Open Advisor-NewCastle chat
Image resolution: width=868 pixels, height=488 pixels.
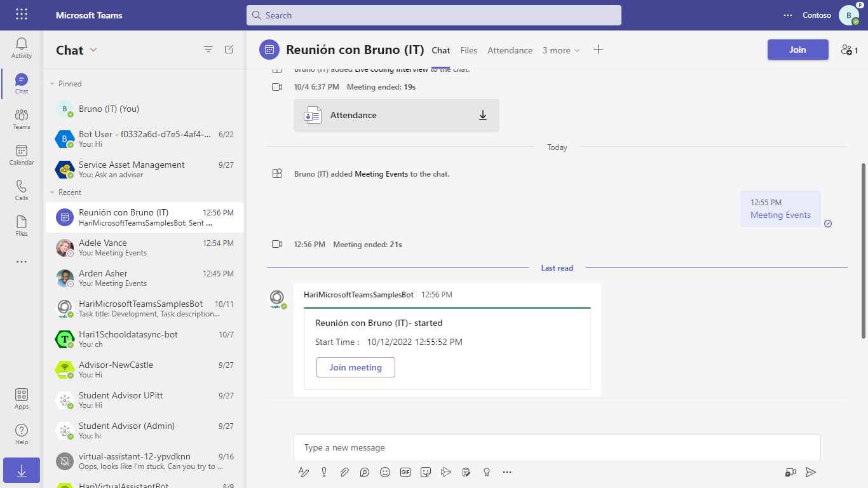(x=145, y=370)
